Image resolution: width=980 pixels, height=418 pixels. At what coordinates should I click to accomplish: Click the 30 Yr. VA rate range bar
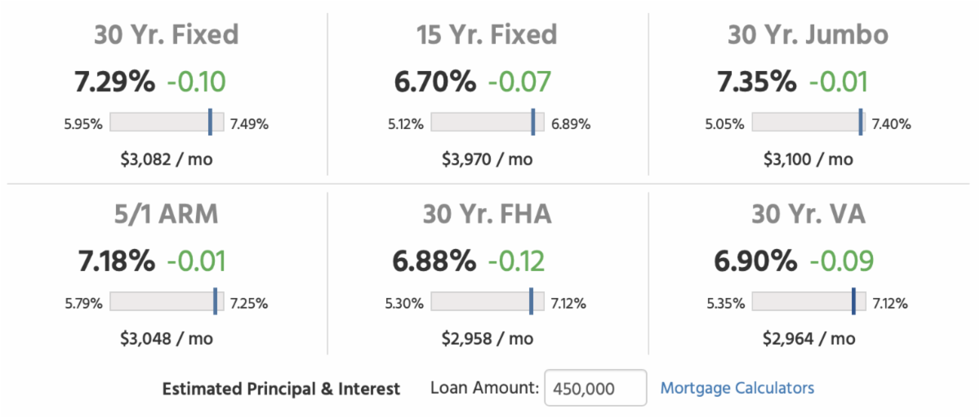click(808, 302)
